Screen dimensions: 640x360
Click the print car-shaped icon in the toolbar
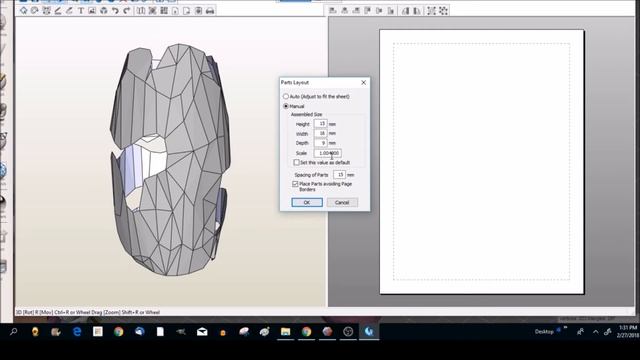[x=210, y=11]
